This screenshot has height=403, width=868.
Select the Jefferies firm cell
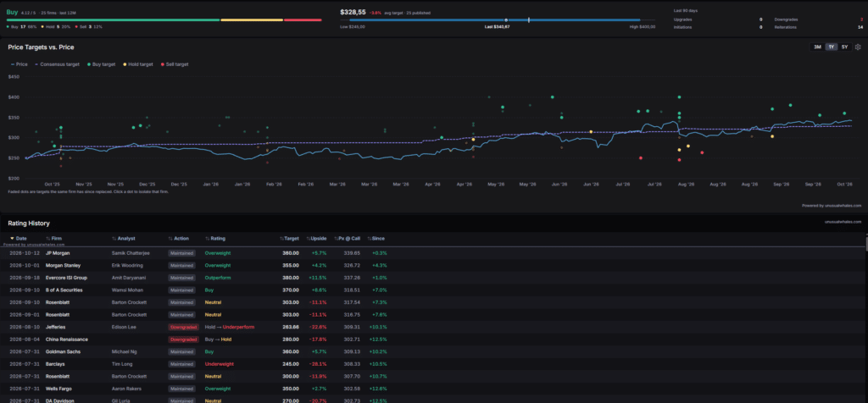[55, 328]
